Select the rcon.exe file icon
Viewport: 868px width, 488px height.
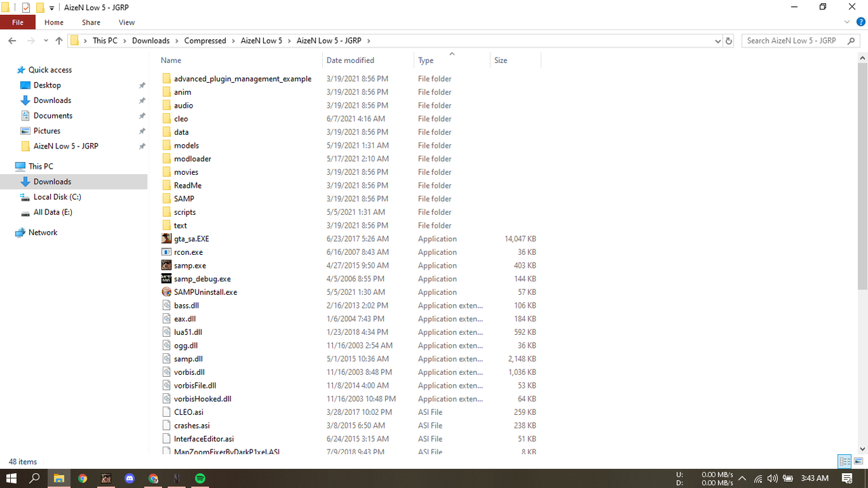click(x=167, y=252)
